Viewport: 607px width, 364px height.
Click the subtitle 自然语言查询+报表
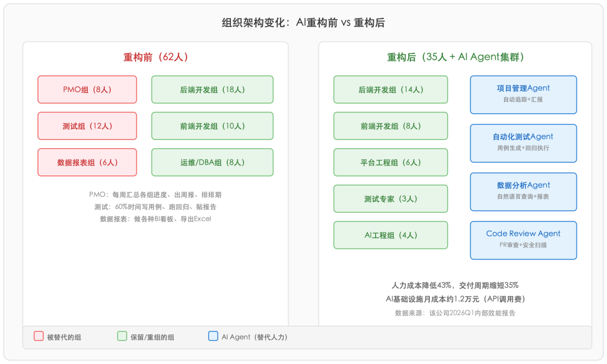[523, 197]
